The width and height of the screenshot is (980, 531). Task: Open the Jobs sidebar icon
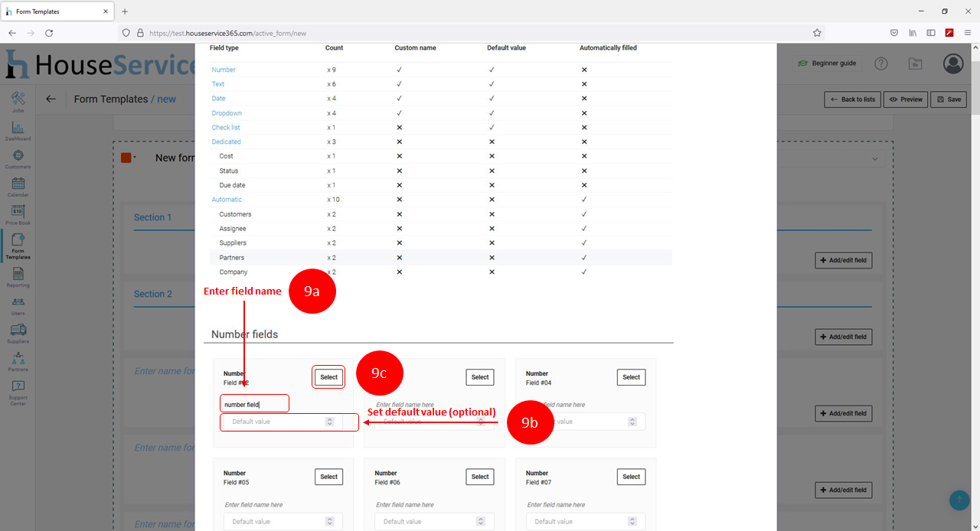18,102
